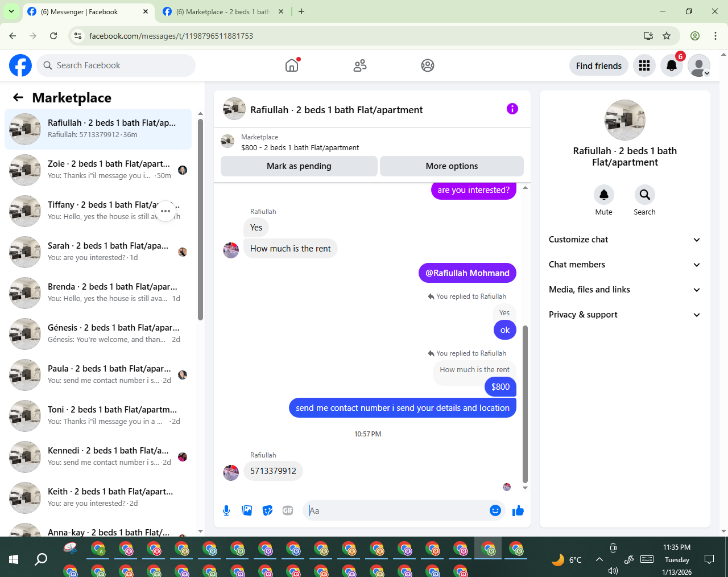This screenshot has height=577, width=728.
Task: Switch to the Marketplace - 2 beds tab
Action: (222, 11)
